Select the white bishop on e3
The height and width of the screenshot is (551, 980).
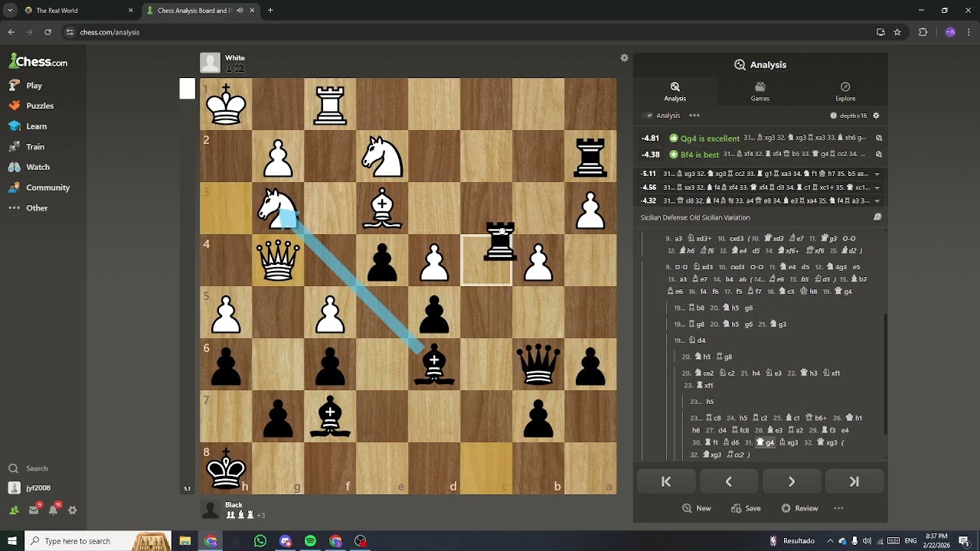(x=382, y=208)
